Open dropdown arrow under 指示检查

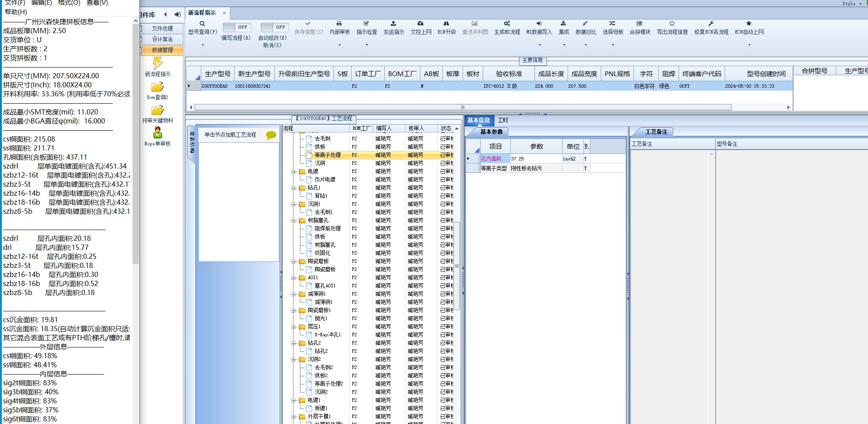(x=366, y=45)
